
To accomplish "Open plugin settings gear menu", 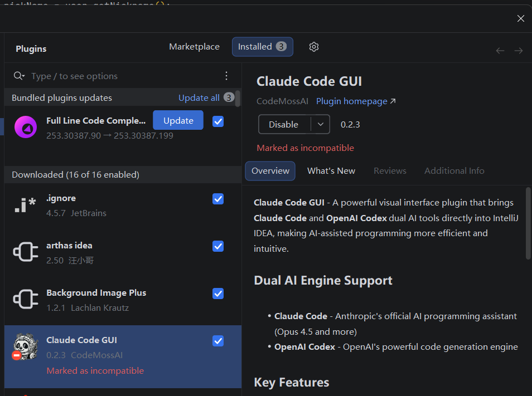I will pyautogui.click(x=314, y=47).
